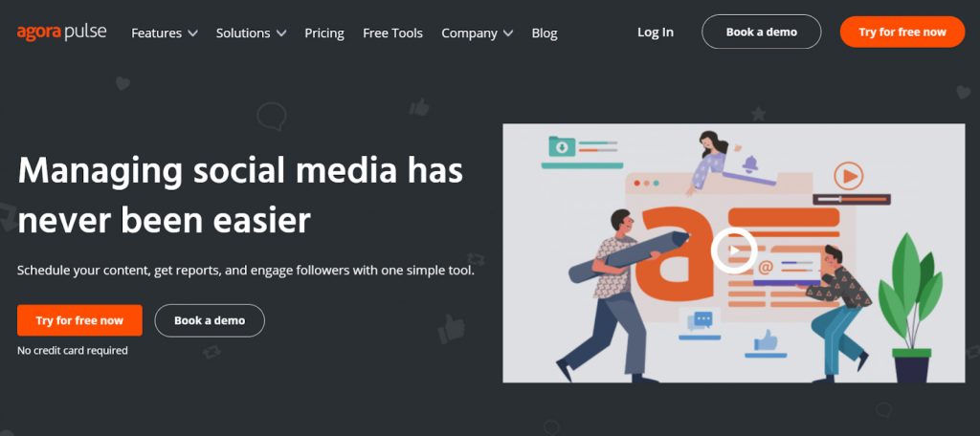Click Book a demo below the headline
This screenshot has width=980, height=436.
210,320
